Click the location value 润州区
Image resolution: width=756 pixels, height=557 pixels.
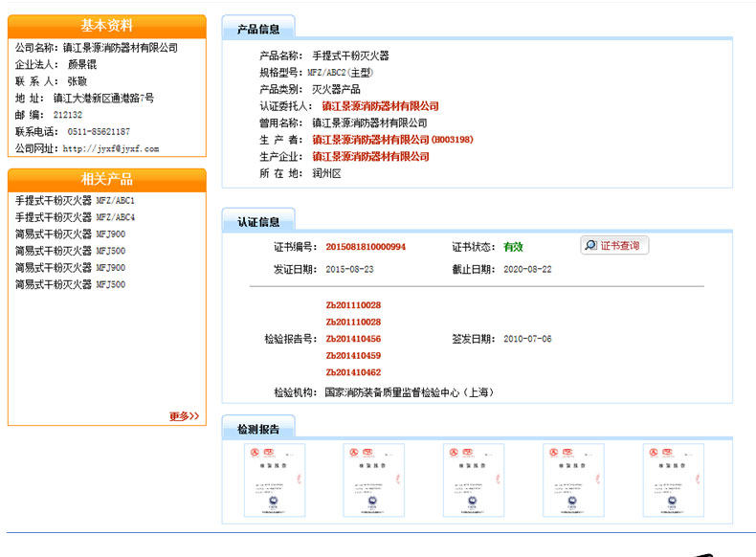coord(326,173)
